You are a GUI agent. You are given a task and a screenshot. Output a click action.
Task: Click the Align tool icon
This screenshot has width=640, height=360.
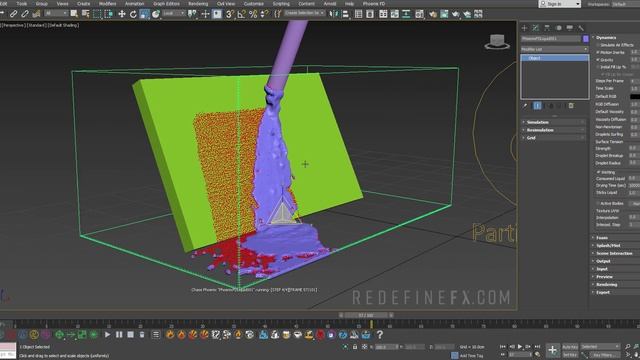point(345,14)
